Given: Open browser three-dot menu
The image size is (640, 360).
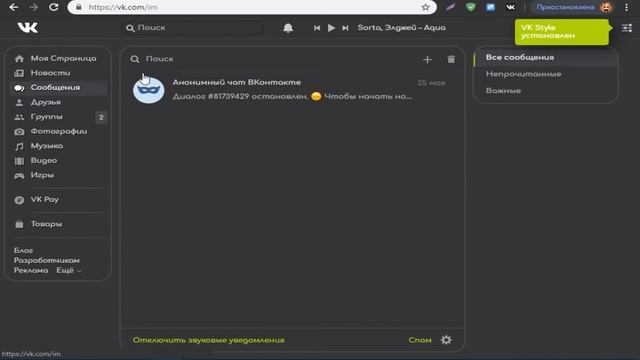Looking at the screenshot, I should 627,7.
